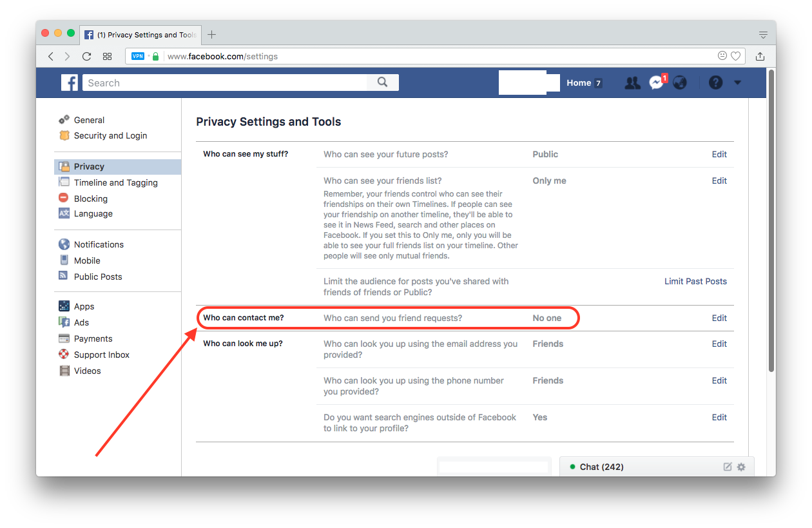Open General settings in sidebar
The width and height of the screenshot is (812, 528).
[x=89, y=120]
